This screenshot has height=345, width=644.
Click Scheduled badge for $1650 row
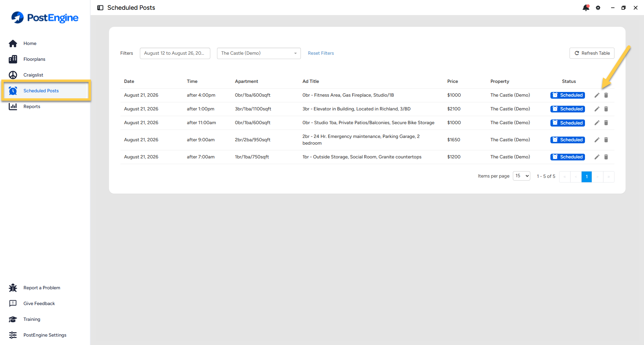pyautogui.click(x=568, y=140)
